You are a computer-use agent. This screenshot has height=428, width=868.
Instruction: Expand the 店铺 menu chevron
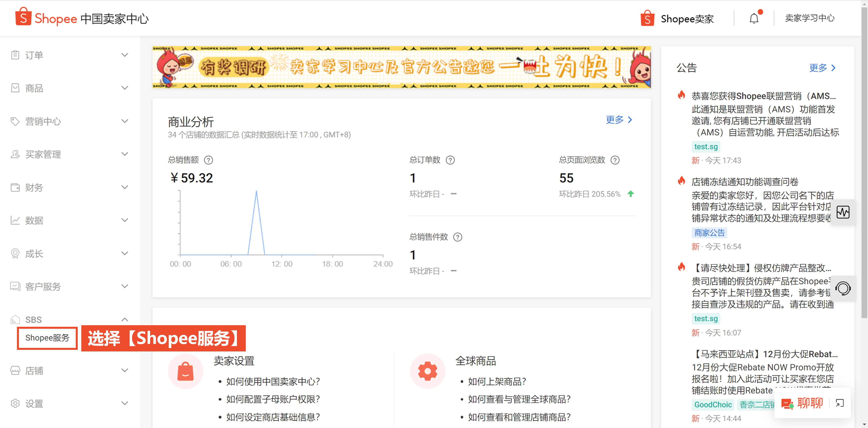[125, 370]
